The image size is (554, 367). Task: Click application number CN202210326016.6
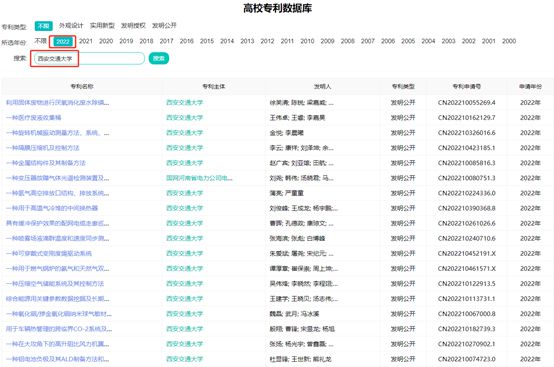tap(466, 133)
